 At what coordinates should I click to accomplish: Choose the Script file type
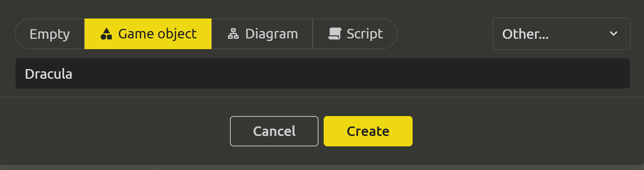pos(355,34)
